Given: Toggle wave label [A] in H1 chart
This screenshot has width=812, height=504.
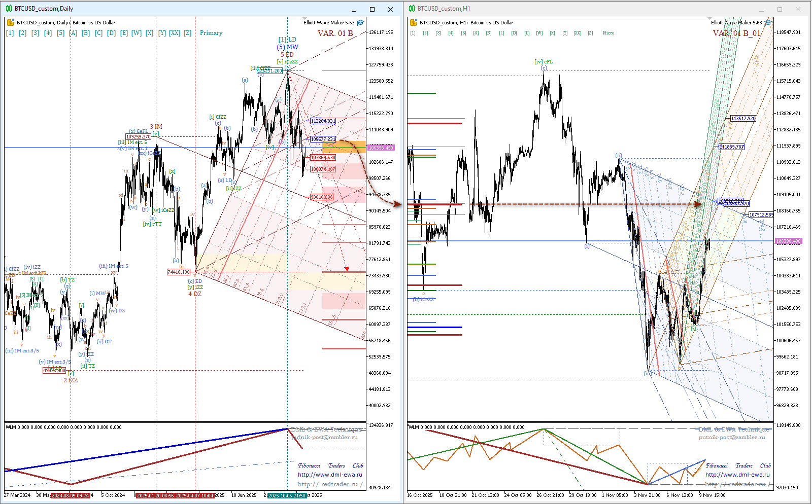Looking at the screenshot, I should point(476,33).
